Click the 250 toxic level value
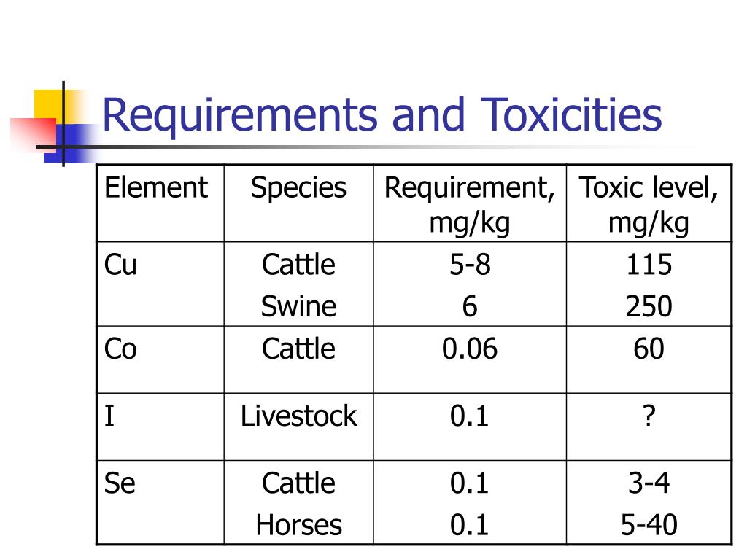747x560 pixels. (649, 306)
